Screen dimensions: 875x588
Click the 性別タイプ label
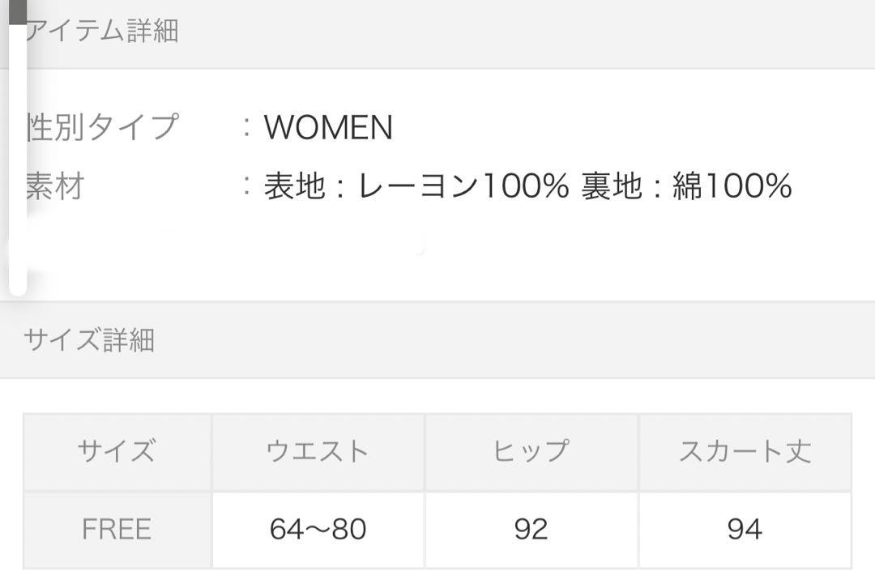(x=103, y=126)
